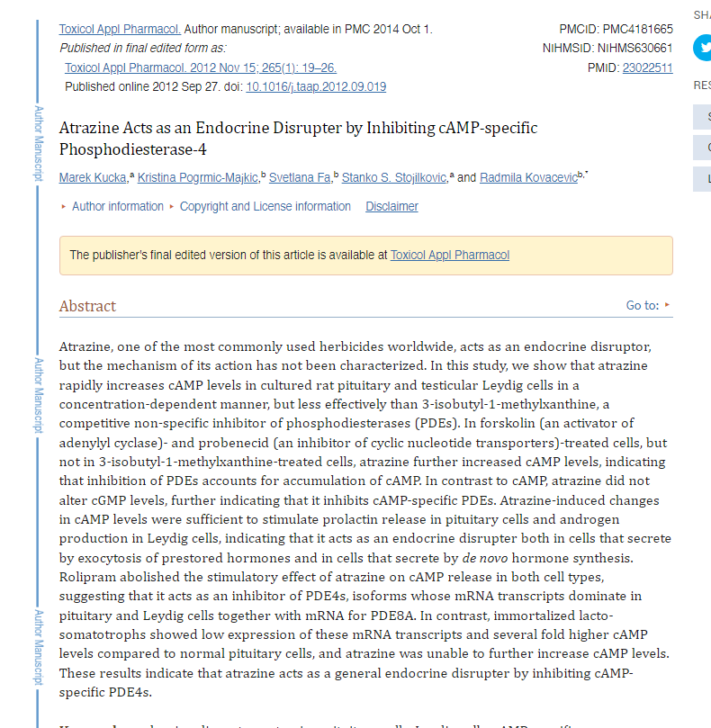
Task: Click the Twitter share icon
Action: [x=703, y=48]
